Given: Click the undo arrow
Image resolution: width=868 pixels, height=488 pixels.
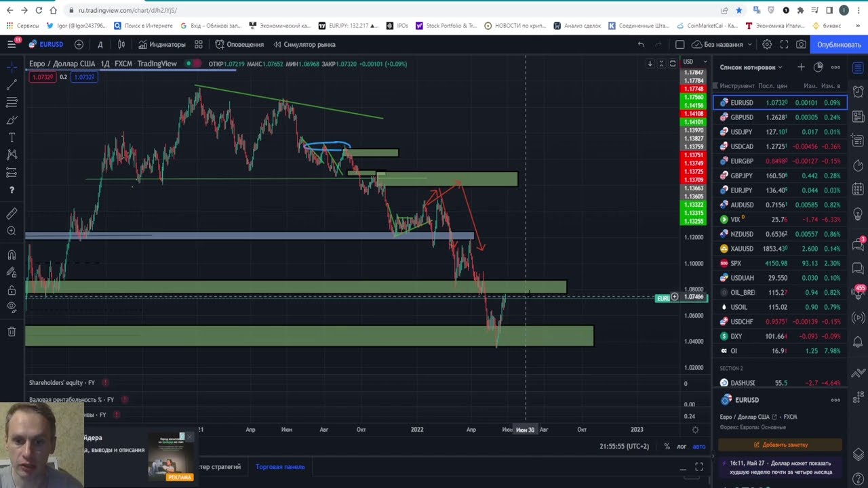Looking at the screenshot, I should [641, 44].
